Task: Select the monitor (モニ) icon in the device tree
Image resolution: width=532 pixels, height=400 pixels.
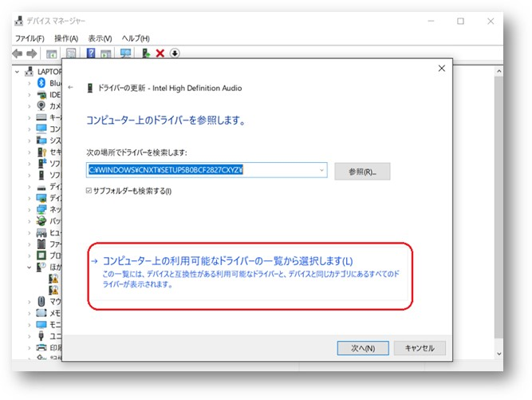Action: click(41, 325)
